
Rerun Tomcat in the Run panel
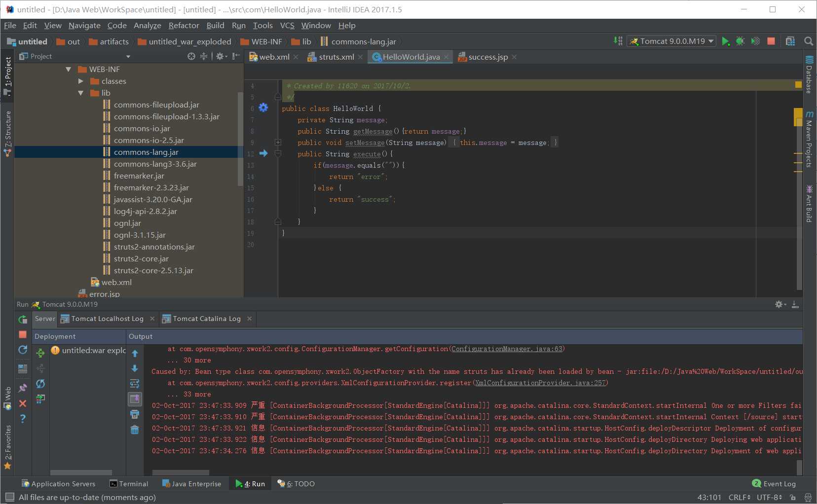(x=23, y=320)
